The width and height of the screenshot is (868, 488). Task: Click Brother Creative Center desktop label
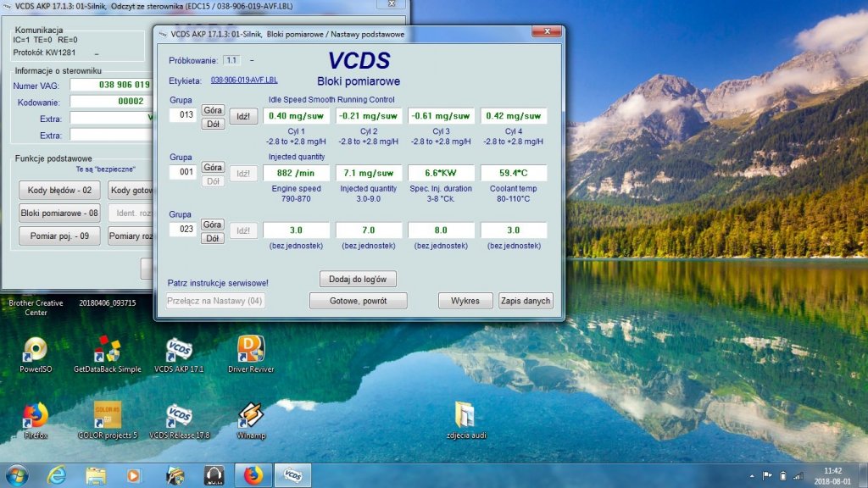[x=36, y=308]
